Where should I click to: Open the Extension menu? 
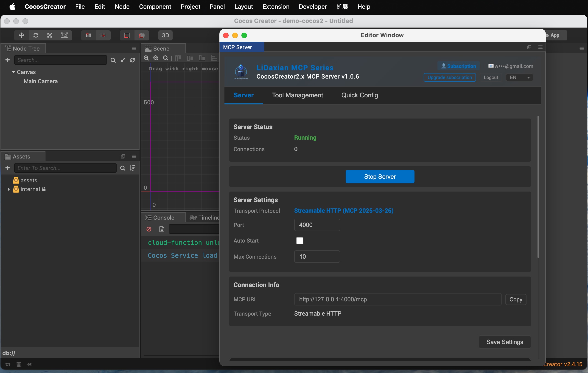276,7
